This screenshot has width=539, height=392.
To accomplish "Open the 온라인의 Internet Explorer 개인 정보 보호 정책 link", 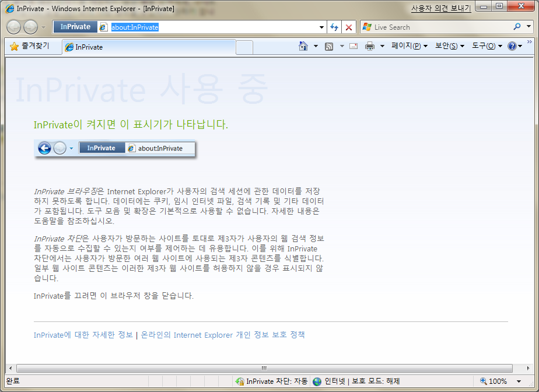I will pos(223,335).
